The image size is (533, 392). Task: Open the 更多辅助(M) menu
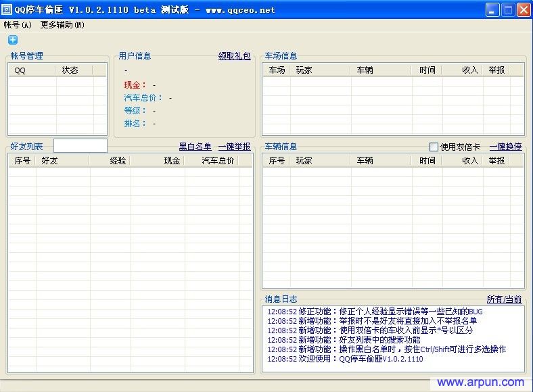click(x=62, y=25)
